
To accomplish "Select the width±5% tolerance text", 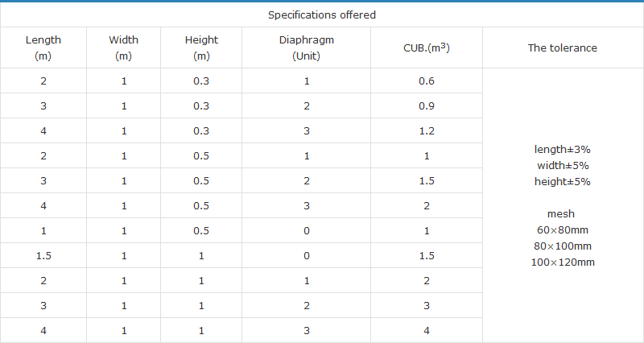I will point(563,165).
